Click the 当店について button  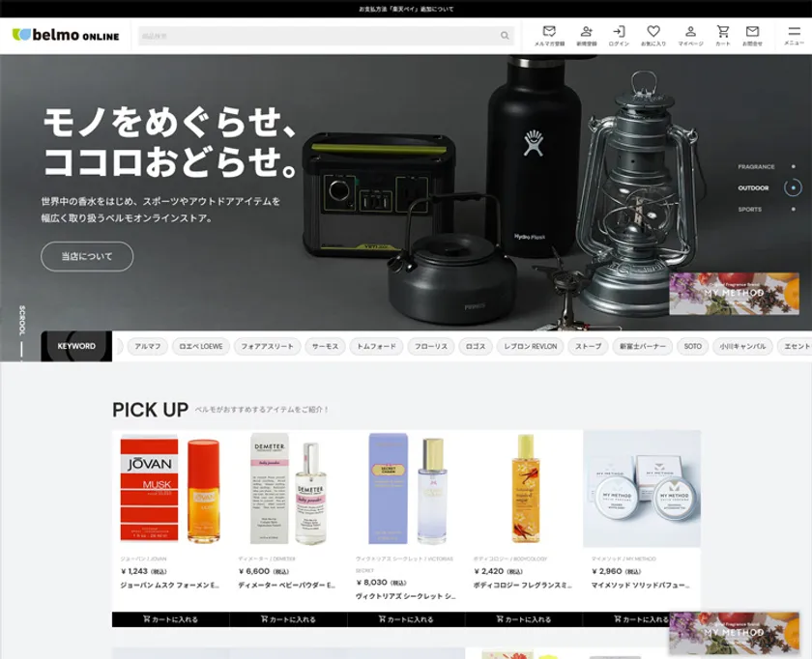87,256
